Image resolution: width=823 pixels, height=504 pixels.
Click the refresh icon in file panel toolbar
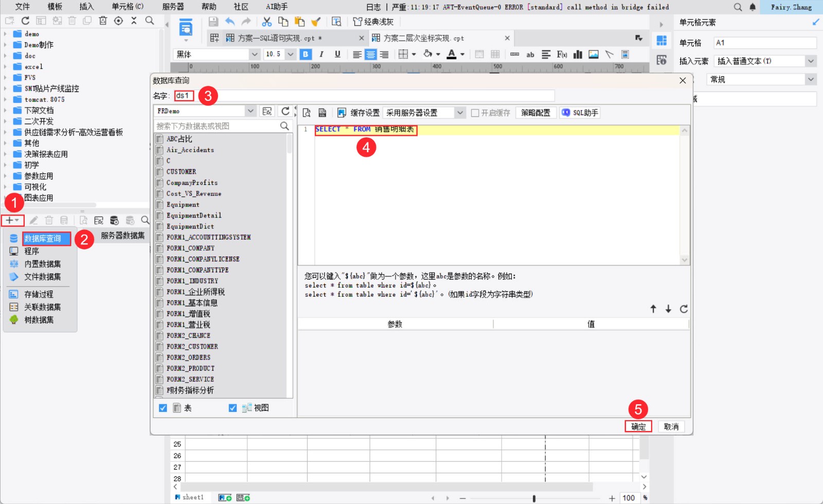[x=25, y=21]
